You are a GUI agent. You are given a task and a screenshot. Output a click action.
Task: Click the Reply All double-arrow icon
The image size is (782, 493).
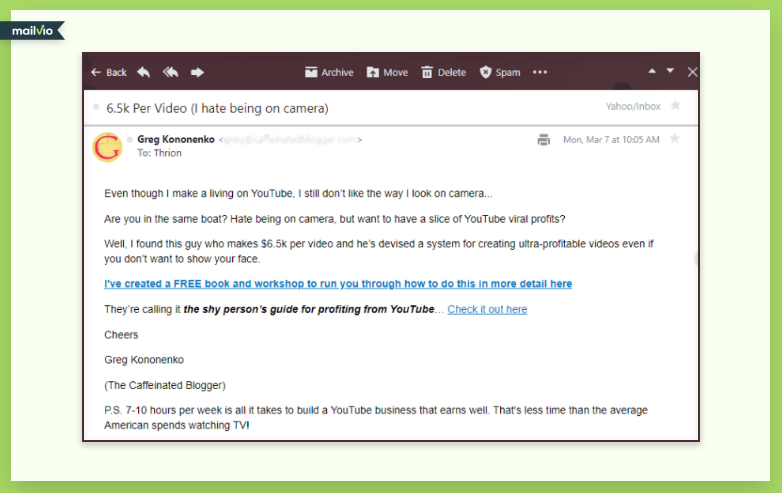[171, 72]
